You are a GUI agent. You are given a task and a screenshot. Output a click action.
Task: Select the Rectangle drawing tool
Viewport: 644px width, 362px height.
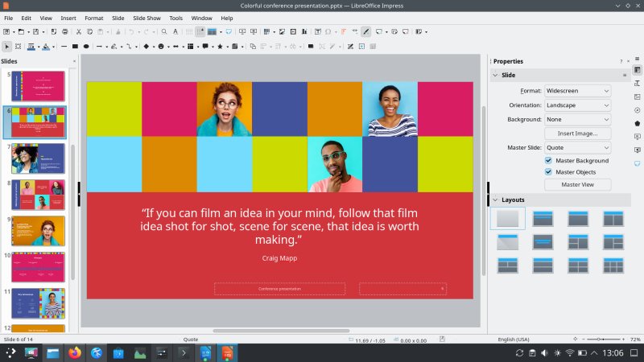[x=74, y=46]
